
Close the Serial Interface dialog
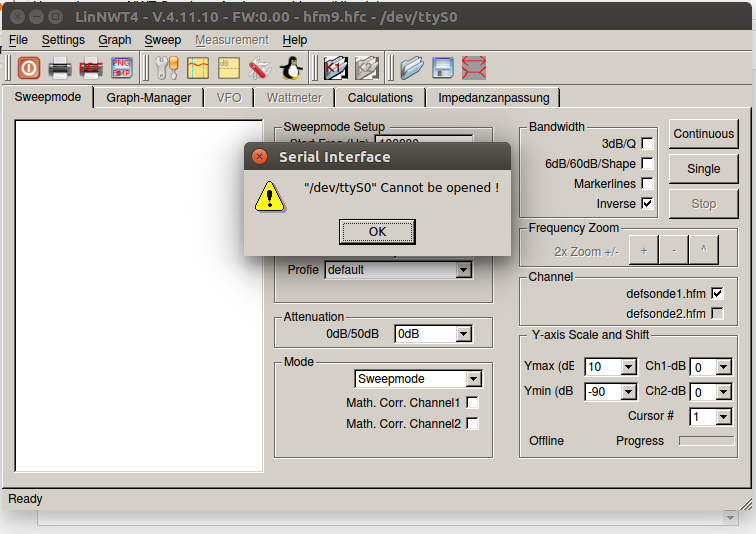coord(259,157)
